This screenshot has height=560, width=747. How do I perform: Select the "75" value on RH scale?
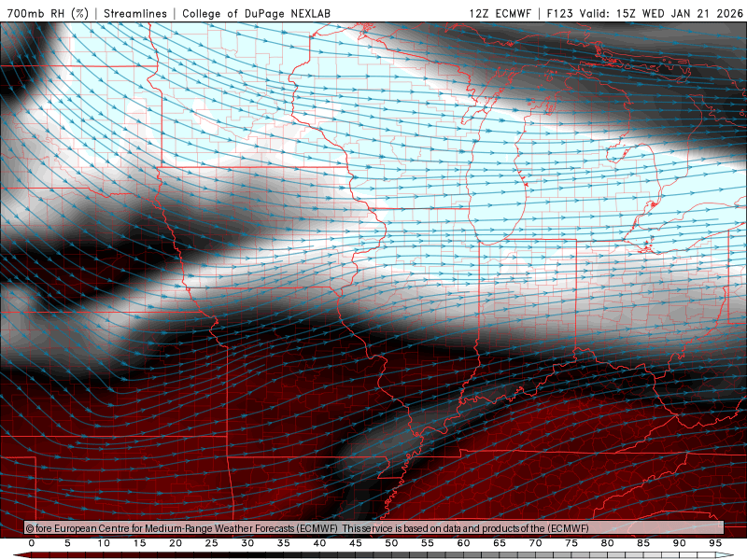coord(571,543)
